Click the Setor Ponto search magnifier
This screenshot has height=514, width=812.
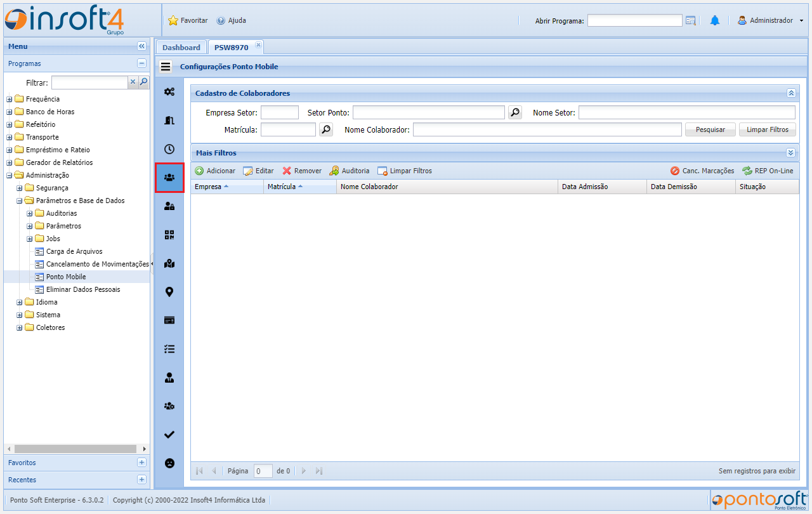[x=515, y=112]
